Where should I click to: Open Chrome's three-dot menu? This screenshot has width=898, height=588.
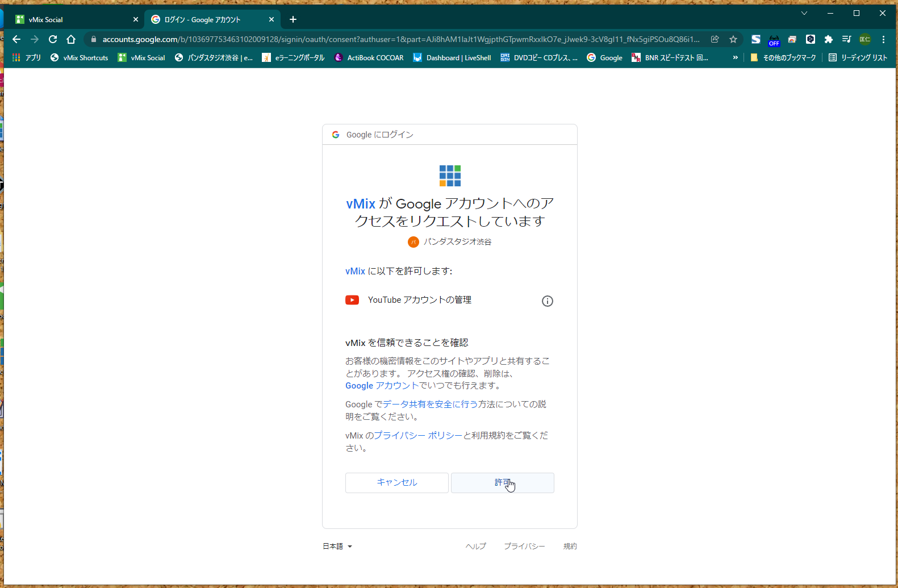[883, 39]
